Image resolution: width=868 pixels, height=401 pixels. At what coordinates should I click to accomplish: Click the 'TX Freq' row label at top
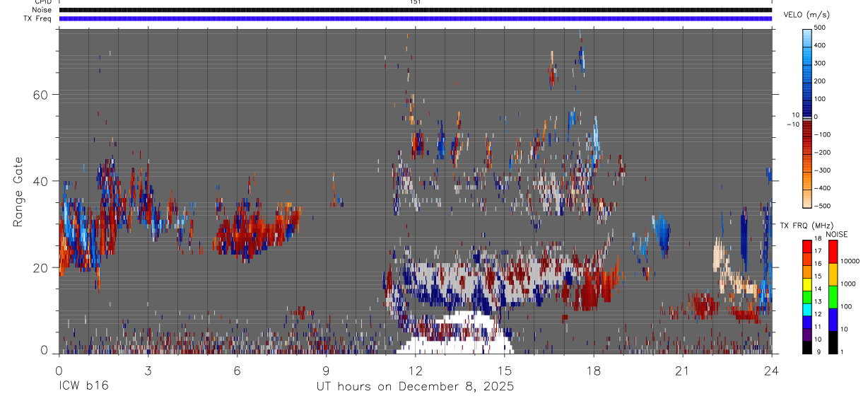tap(37, 18)
